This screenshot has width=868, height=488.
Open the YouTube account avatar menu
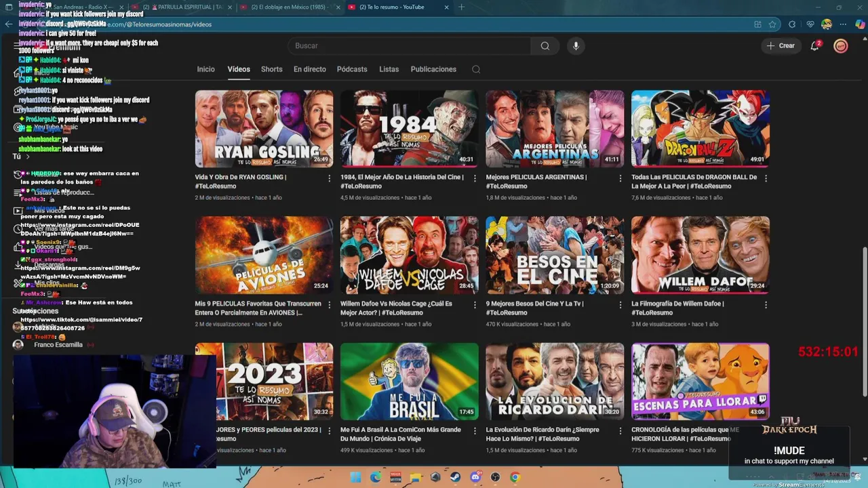840,46
